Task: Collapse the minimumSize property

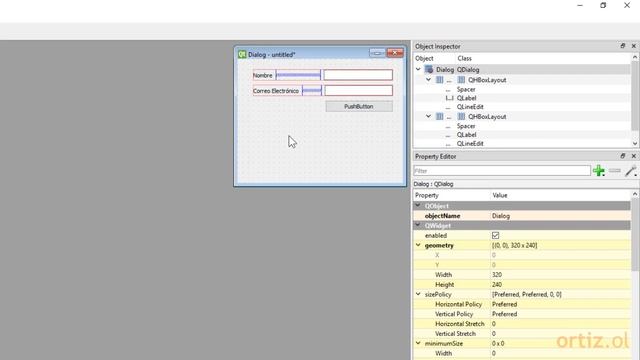Action: 418,343
